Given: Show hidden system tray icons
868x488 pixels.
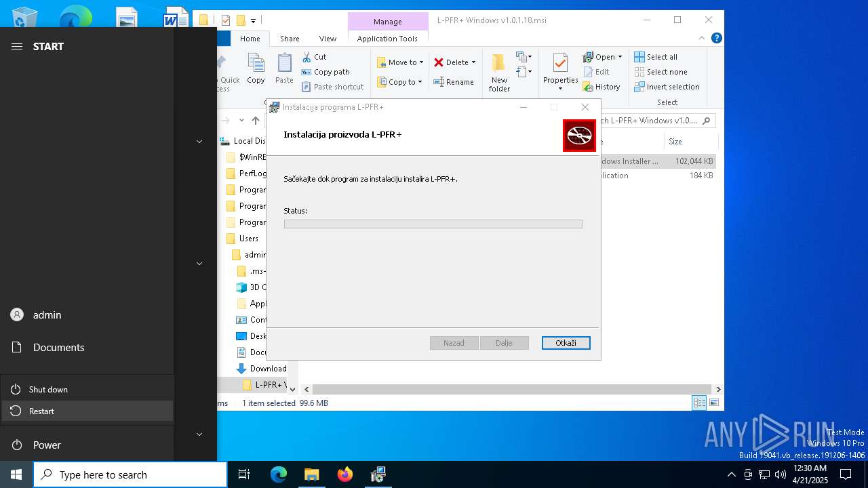Looking at the screenshot, I should [731, 474].
